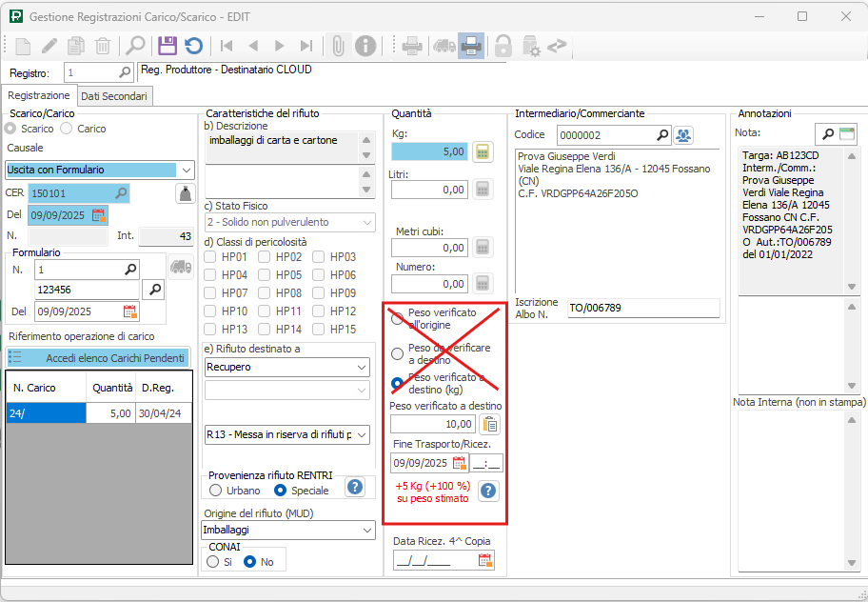Open the calculator next to Kg field

click(483, 151)
